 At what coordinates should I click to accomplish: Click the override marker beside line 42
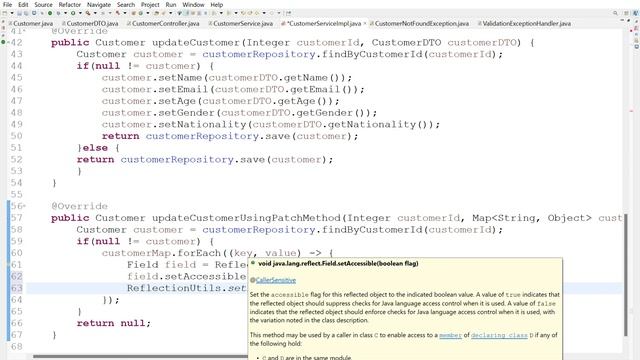pyautogui.click(x=3, y=42)
